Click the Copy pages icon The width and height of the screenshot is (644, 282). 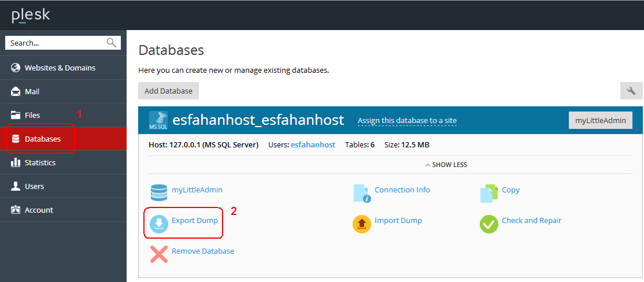[x=488, y=194]
